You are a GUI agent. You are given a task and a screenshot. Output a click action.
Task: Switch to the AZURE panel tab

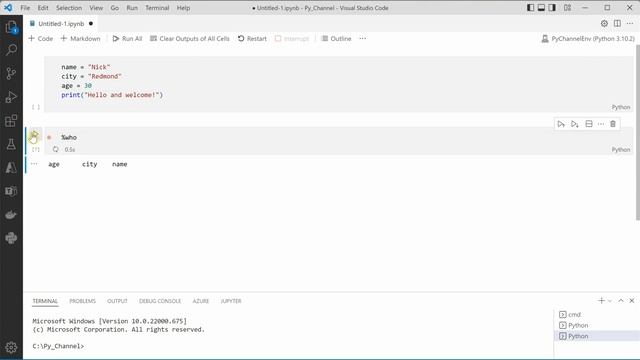(x=200, y=301)
